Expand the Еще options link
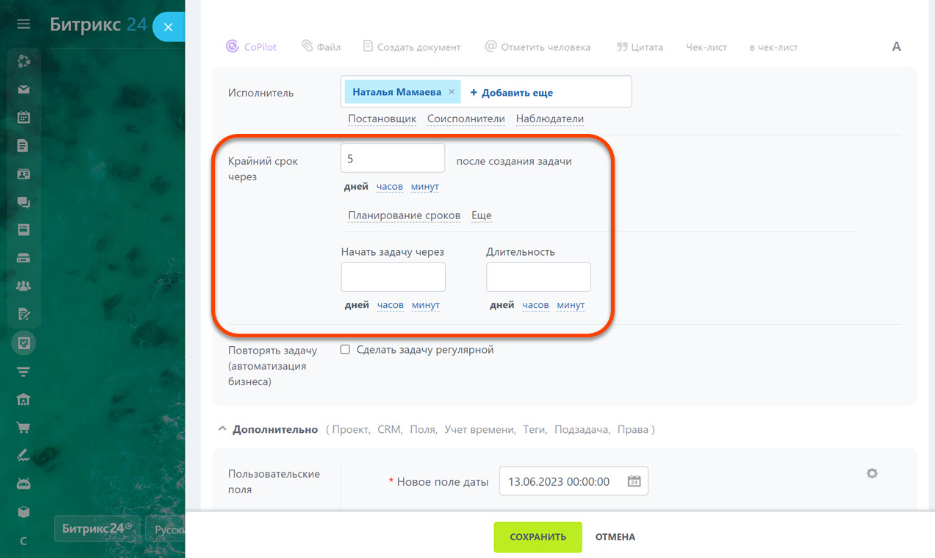The height and width of the screenshot is (558, 935). coord(481,215)
